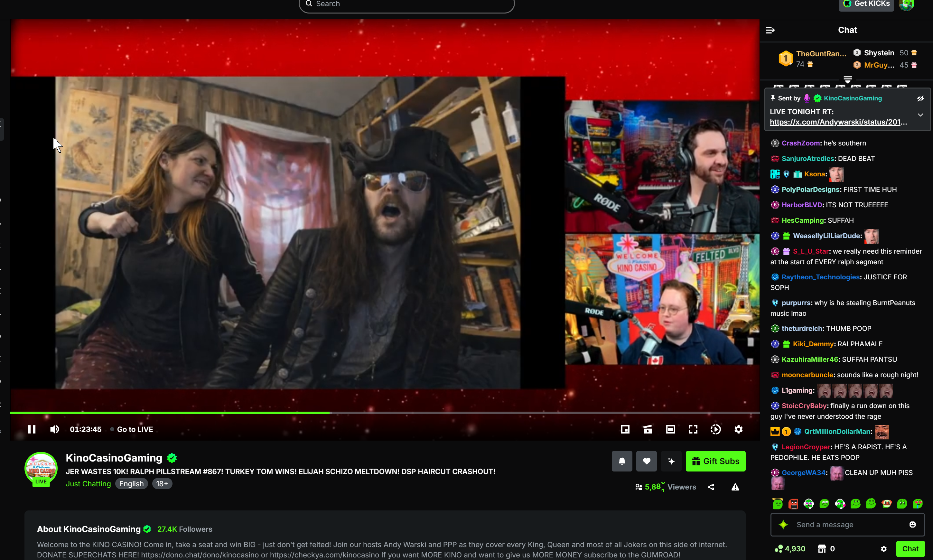Screen dimensions: 933x560
Task: Click SanjuroAtredies username in chat
Action: click(807, 158)
